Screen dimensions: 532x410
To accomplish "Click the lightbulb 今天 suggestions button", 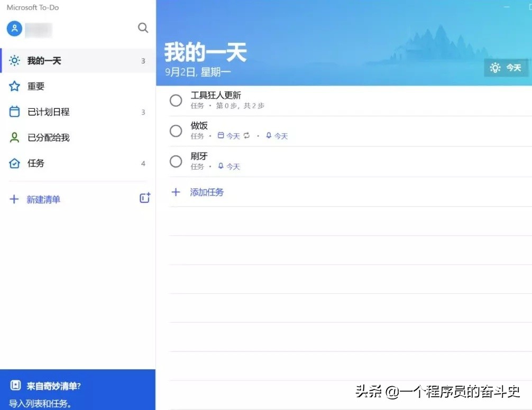I will tap(506, 68).
